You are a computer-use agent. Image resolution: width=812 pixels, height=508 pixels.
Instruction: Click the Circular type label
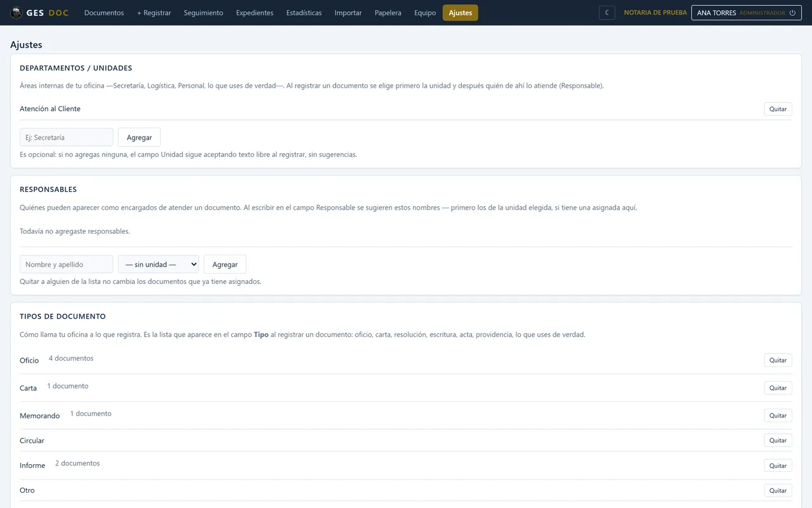32,441
